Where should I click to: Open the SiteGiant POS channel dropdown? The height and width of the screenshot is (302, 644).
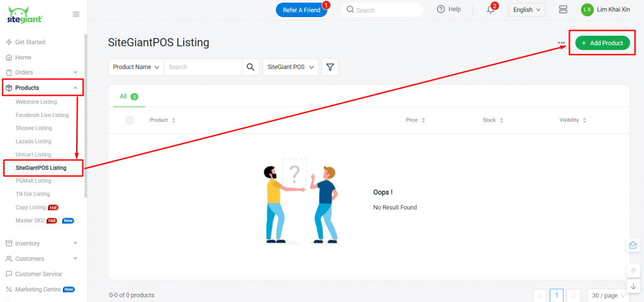[x=291, y=67]
